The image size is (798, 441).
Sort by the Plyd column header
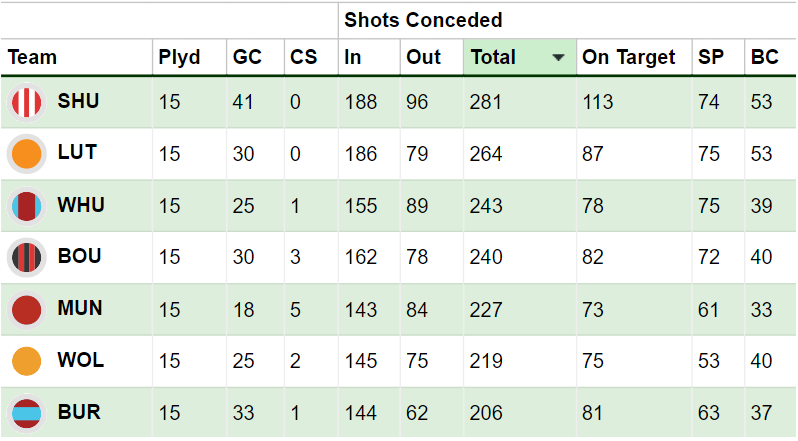coord(179,58)
